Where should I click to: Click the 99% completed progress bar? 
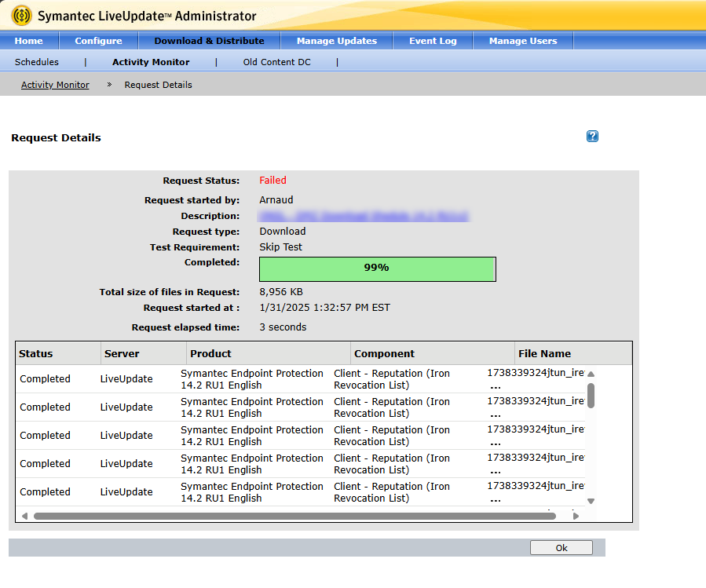pos(377,269)
